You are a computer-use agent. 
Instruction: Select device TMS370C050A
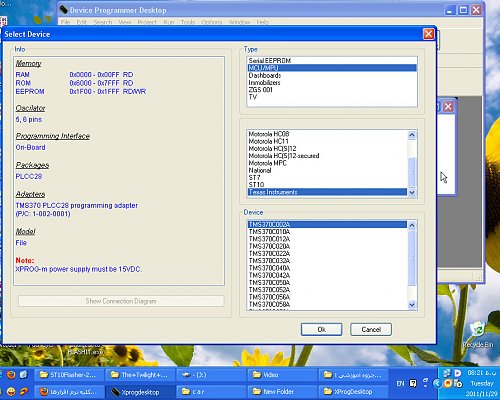tap(328, 283)
